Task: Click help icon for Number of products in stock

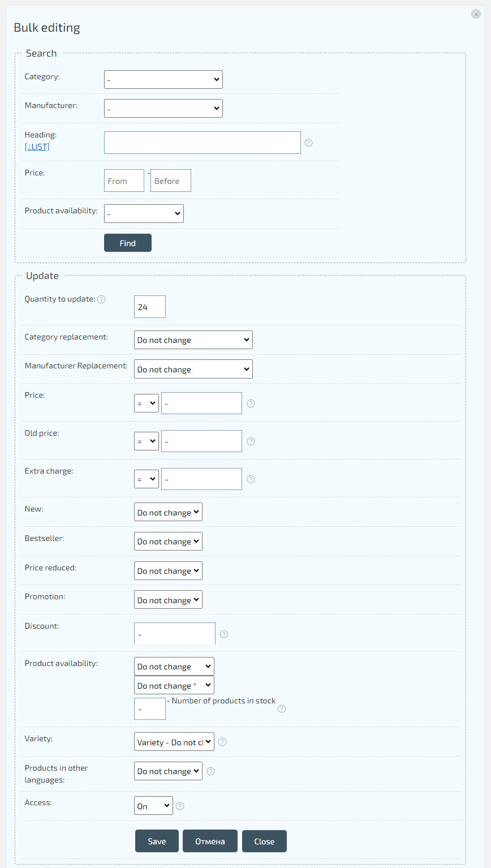Action: pyautogui.click(x=282, y=708)
